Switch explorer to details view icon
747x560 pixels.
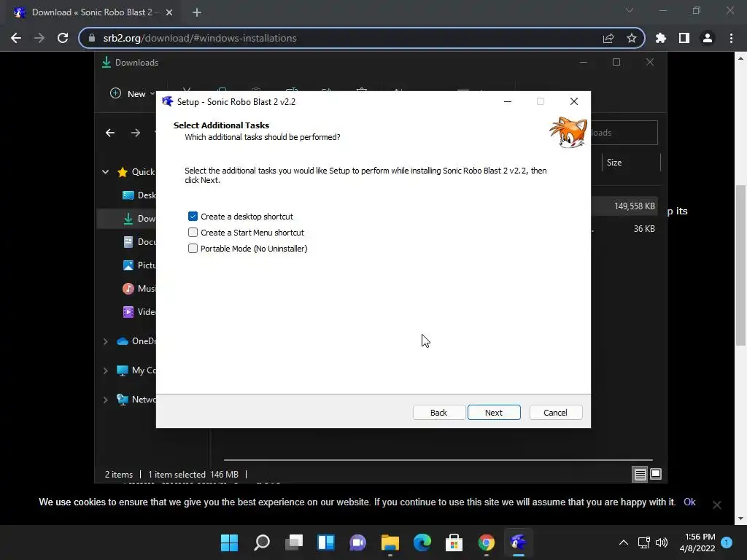click(640, 474)
